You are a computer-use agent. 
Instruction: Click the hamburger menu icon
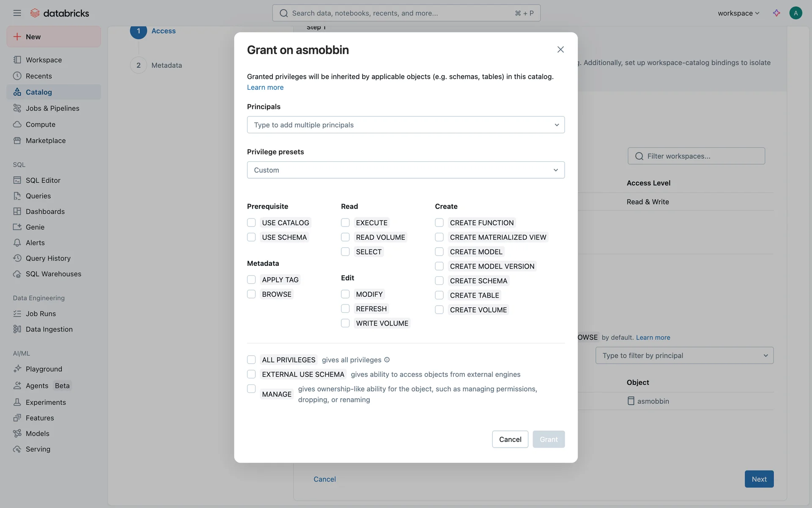coord(17,13)
